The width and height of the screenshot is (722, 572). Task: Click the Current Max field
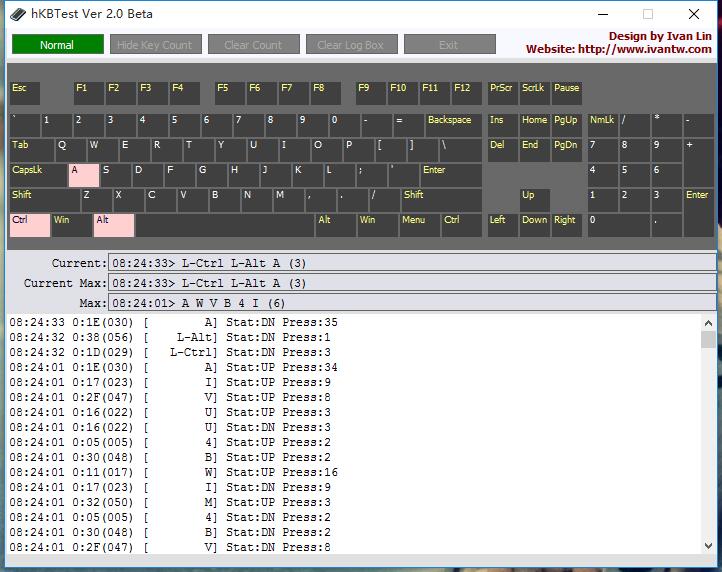coord(412,282)
